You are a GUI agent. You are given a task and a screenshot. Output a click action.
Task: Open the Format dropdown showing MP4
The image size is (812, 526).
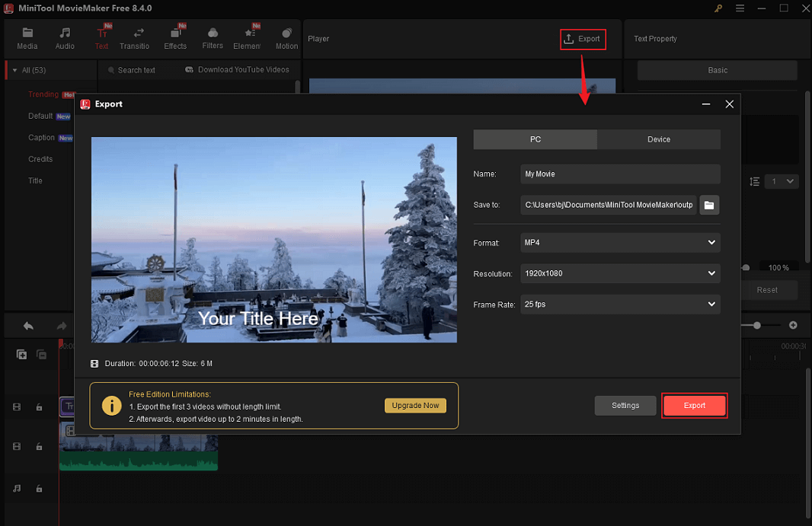coord(619,242)
